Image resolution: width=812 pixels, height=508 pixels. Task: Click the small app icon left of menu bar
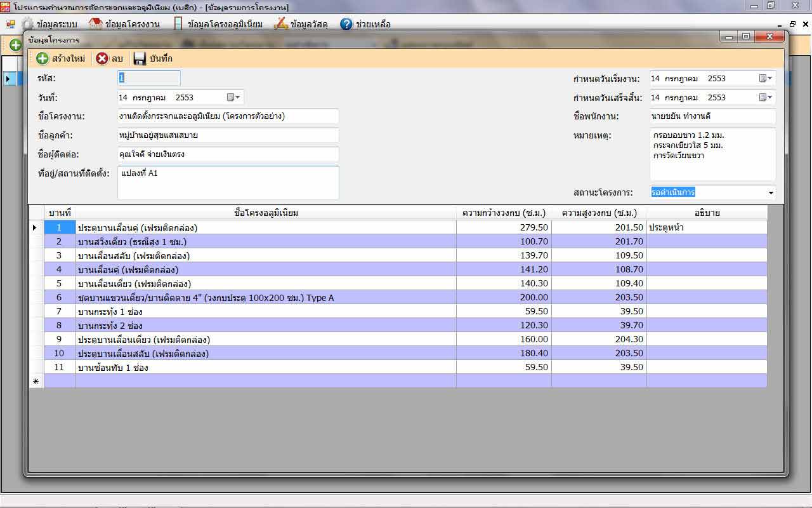(10, 24)
